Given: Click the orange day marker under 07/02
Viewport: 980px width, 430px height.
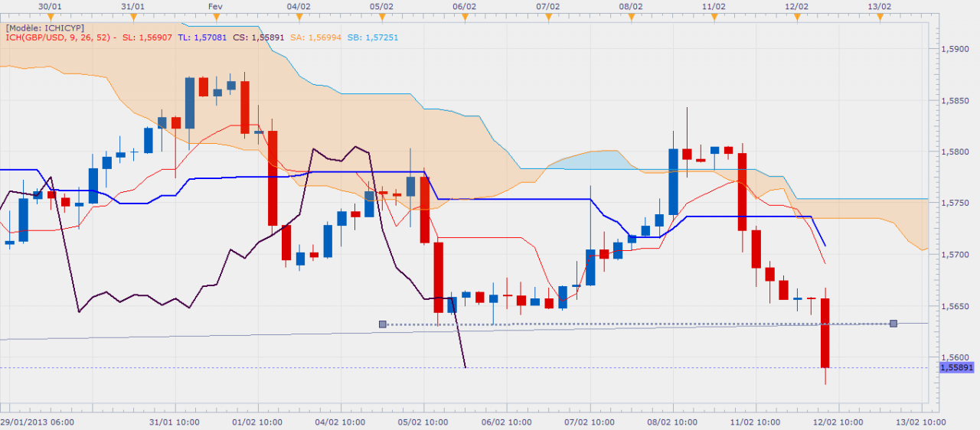Looking at the screenshot, I should 548,16.
